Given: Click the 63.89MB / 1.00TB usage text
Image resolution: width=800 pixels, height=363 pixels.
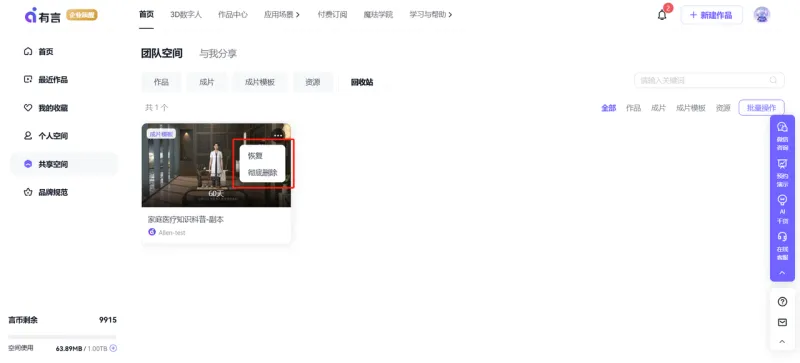Looking at the screenshot, I should [82, 348].
